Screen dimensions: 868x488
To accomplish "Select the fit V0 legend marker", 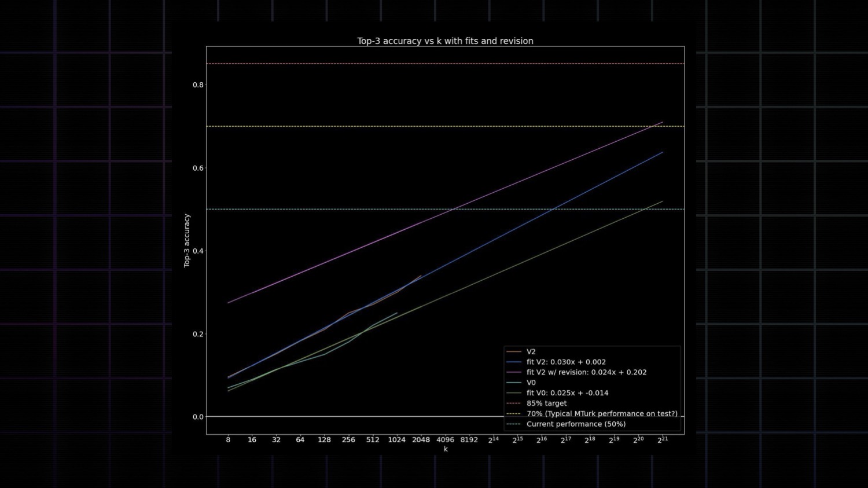I will pyautogui.click(x=513, y=393).
